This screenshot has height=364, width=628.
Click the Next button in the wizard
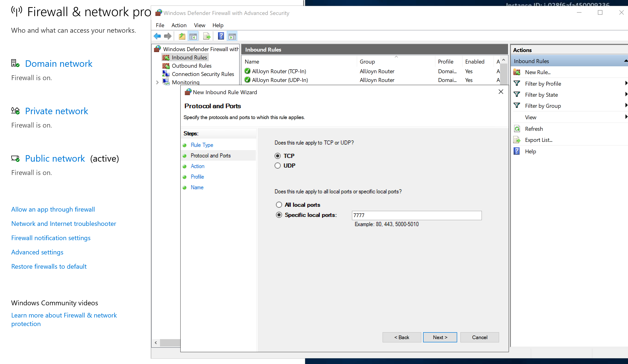point(440,337)
